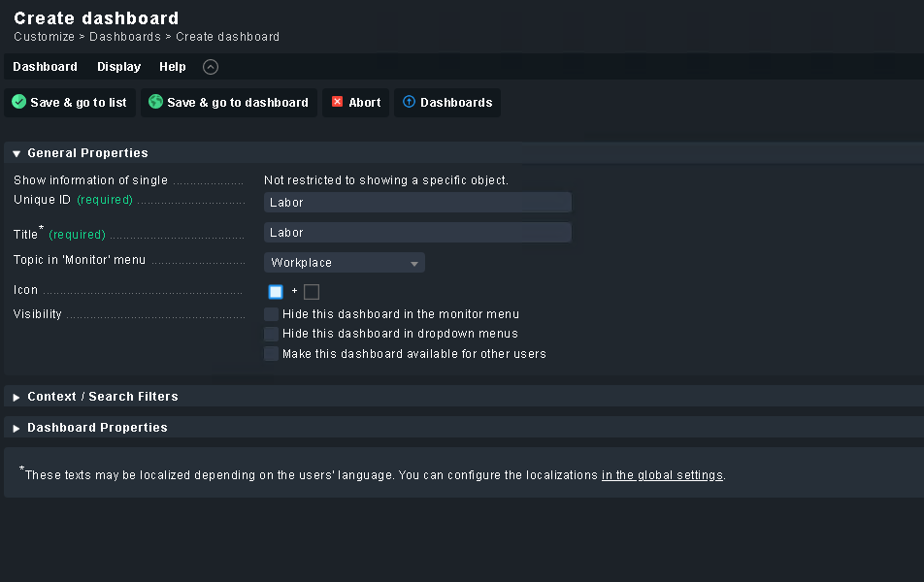Enable hiding this dashboard in the monitor menu
This screenshot has height=582, width=924.
(271, 313)
